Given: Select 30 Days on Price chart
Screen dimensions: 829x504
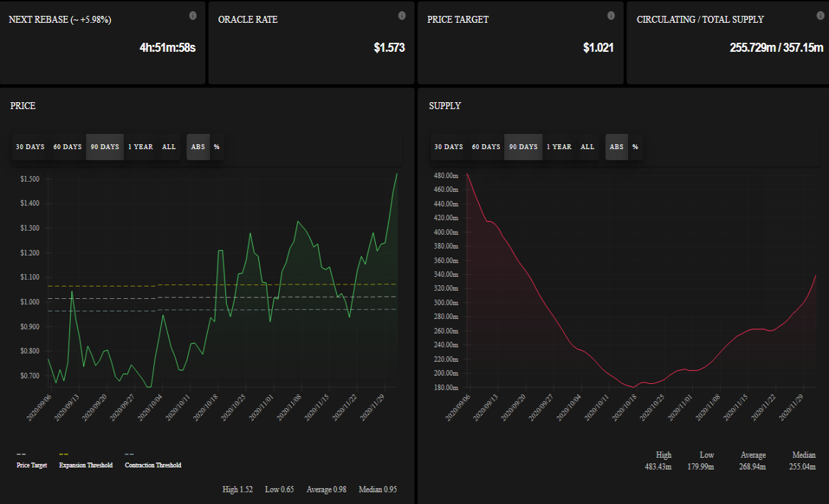Looking at the screenshot, I should pyautogui.click(x=30, y=147).
